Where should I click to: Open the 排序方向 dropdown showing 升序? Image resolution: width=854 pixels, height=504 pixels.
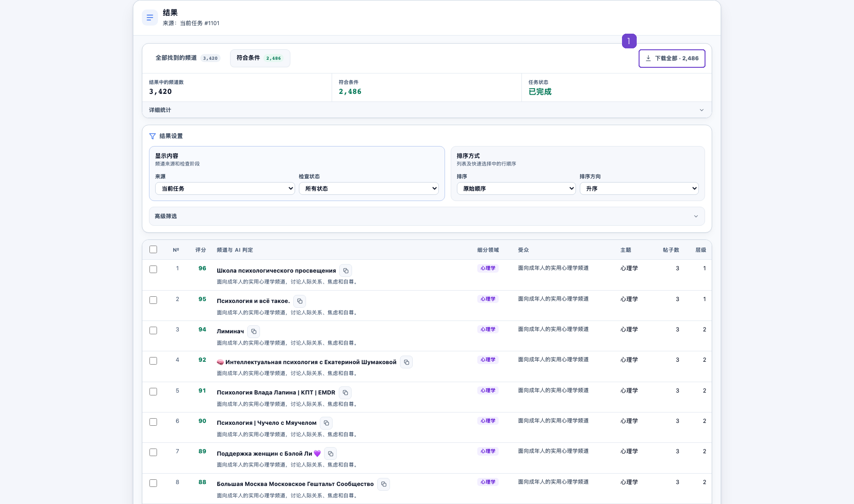[639, 189]
